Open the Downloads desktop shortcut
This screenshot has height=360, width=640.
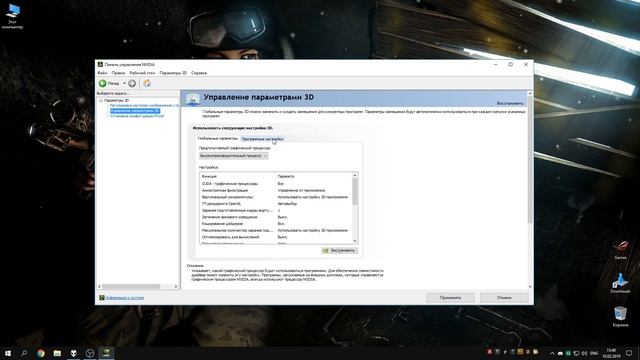coord(620,283)
